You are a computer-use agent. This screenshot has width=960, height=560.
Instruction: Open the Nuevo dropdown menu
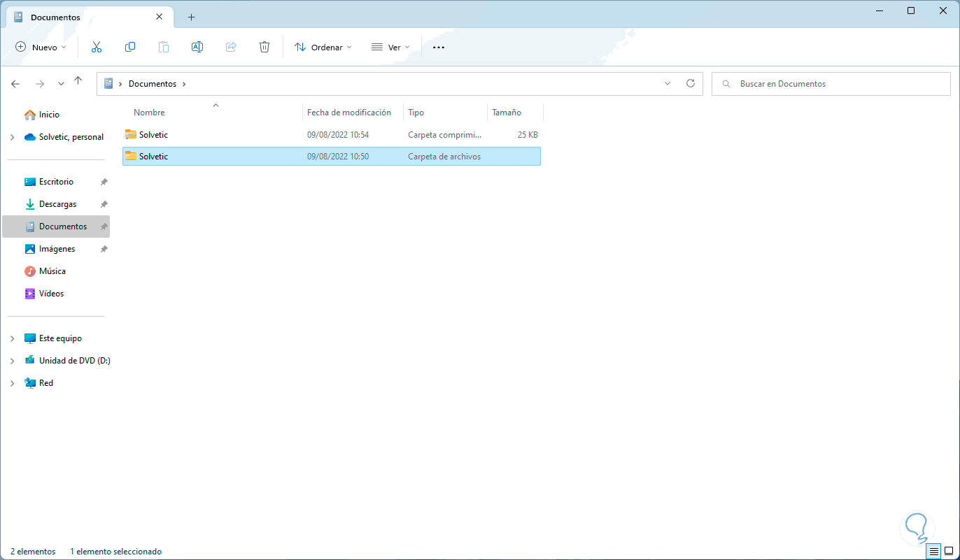coord(41,47)
